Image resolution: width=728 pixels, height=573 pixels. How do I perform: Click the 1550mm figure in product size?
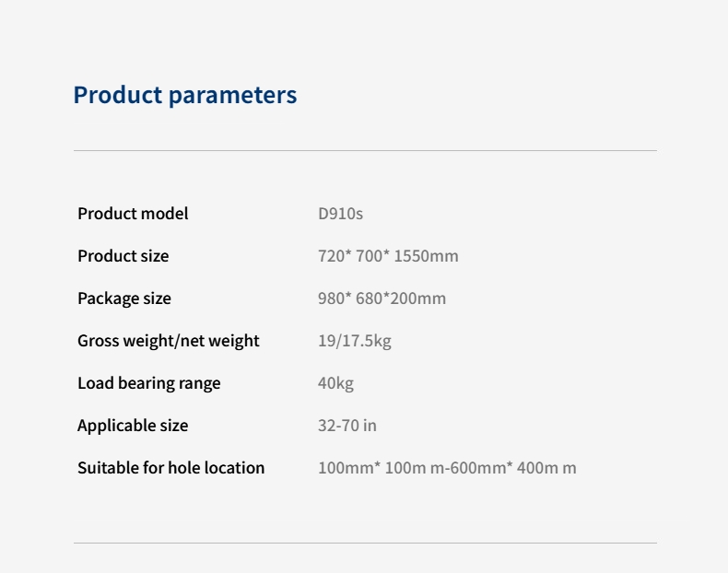(x=426, y=256)
